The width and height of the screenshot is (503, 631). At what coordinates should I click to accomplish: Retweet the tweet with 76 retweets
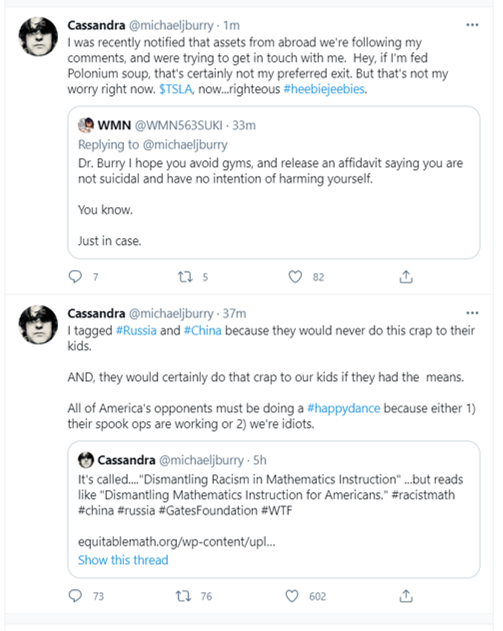tap(183, 596)
